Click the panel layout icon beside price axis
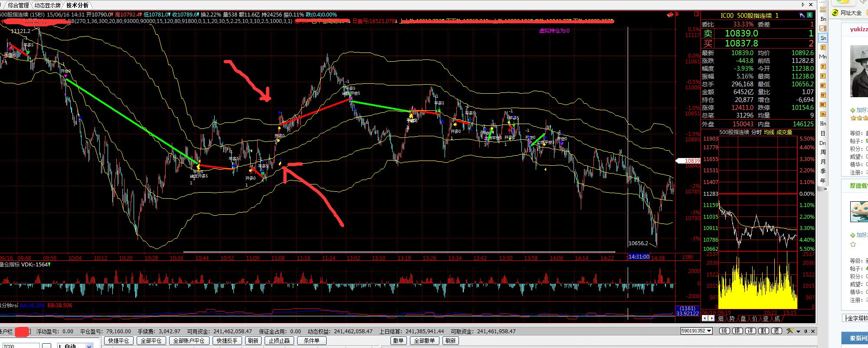Image resolution: width=868 pixels, height=348 pixels. (x=697, y=14)
